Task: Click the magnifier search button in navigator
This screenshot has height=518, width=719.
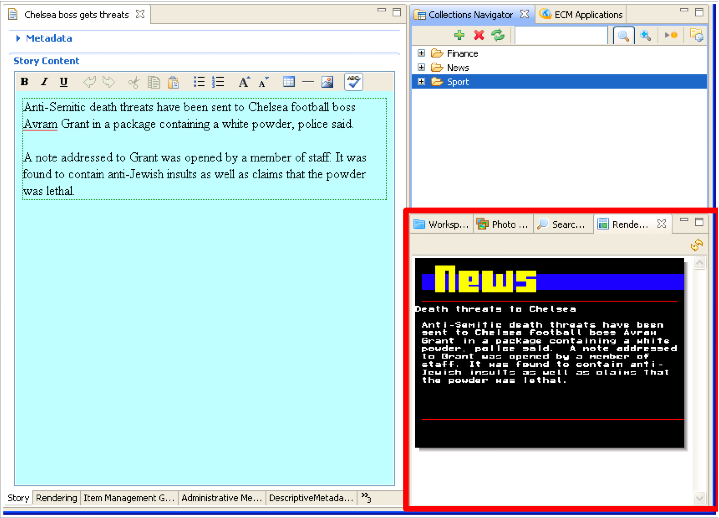Action: [624, 35]
